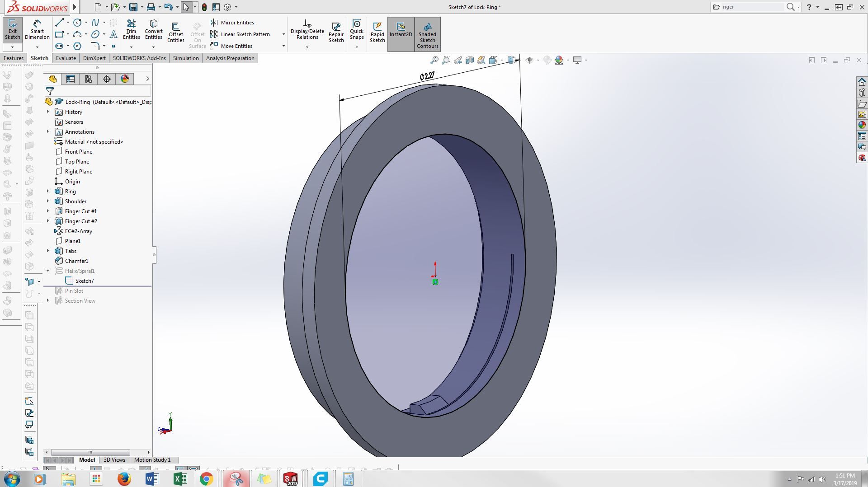Collapse the Helix/Spiral1 feature node
Screen dimensions: 868x487
48,271
